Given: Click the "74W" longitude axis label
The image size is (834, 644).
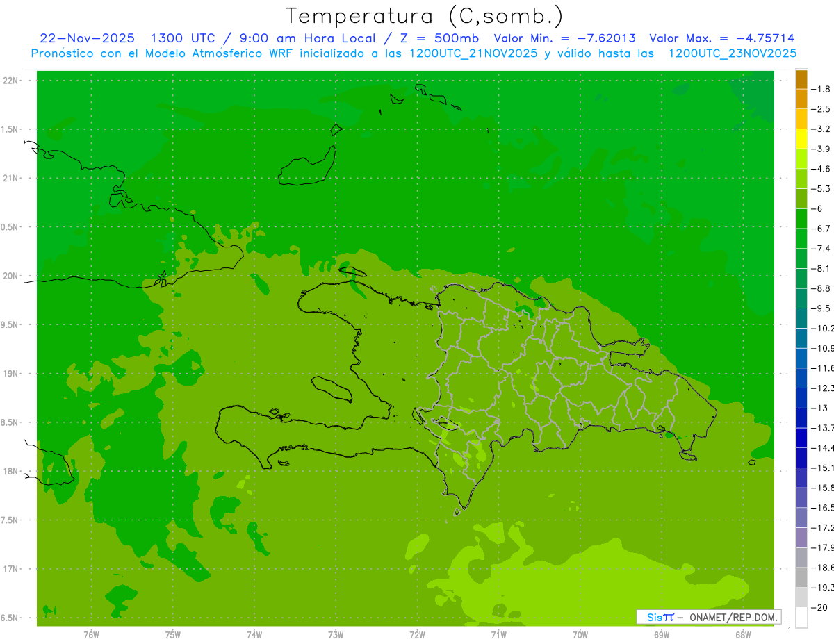Looking at the screenshot, I should pyautogui.click(x=254, y=634).
